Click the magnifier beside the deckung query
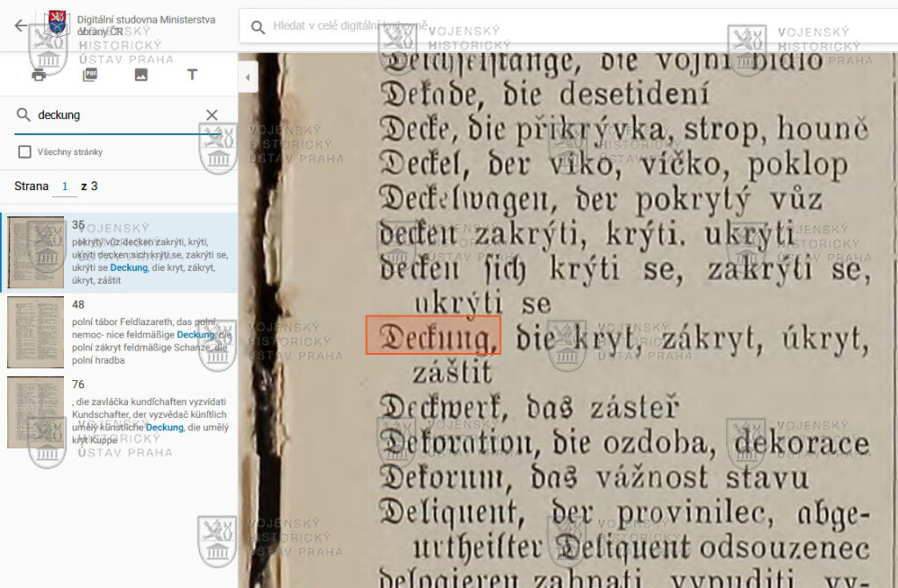The height and width of the screenshot is (588, 898). (x=24, y=115)
